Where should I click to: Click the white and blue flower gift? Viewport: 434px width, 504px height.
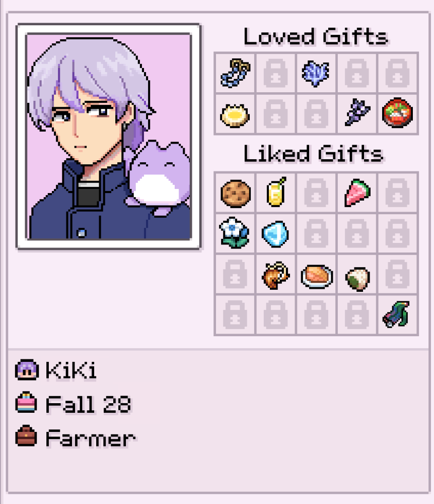tap(234, 233)
